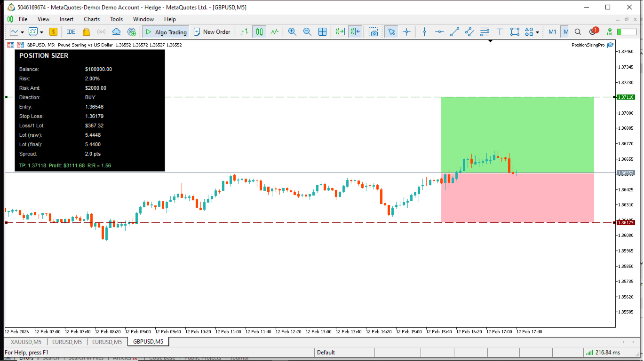Image resolution: width=644 pixels, height=361 pixels.
Task: Toggle chart auto scroll
Action: [x=340, y=32]
